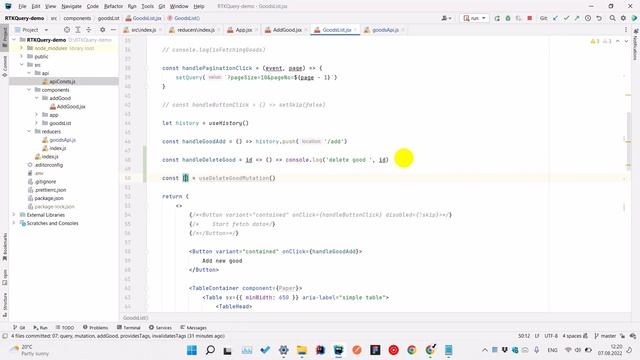Click the Rollback undo arrow icon
The image size is (640, 360).
pyautogui.click(x=599, y=18)
